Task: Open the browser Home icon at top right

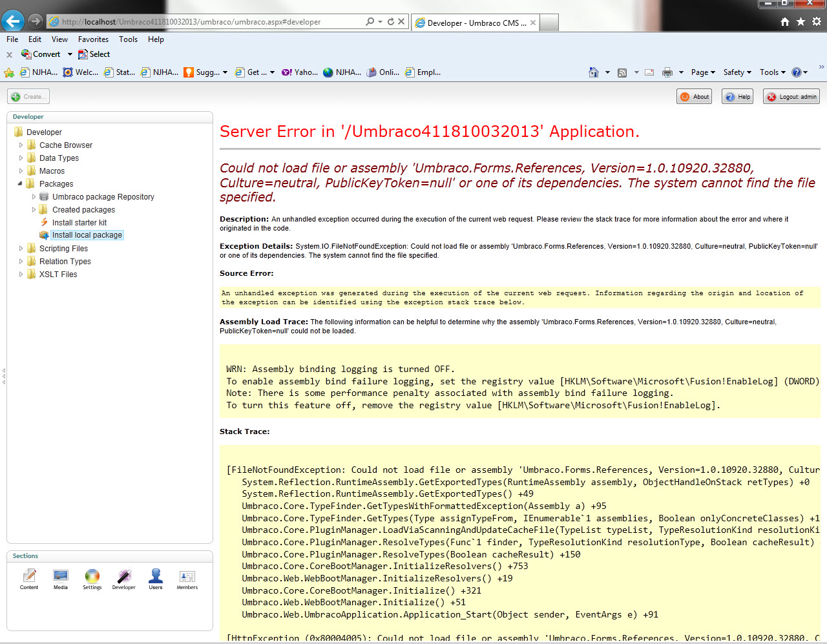Action: point(784,21)
